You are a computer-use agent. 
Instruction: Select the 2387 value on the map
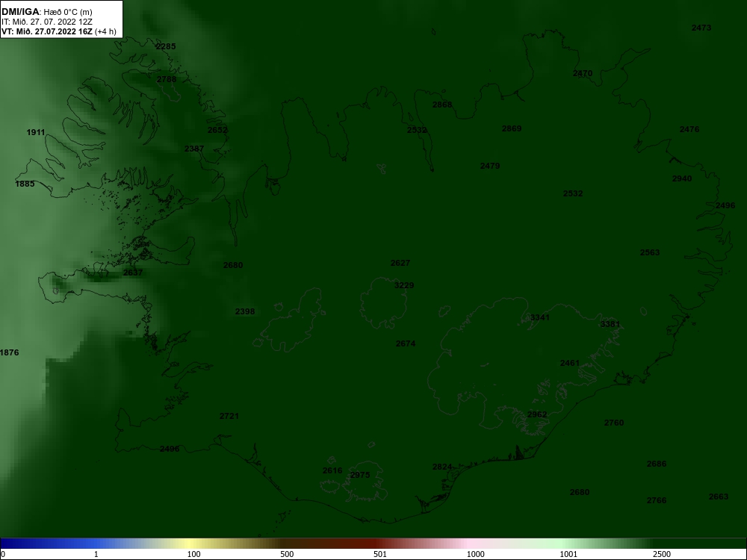tap(194, 149)
